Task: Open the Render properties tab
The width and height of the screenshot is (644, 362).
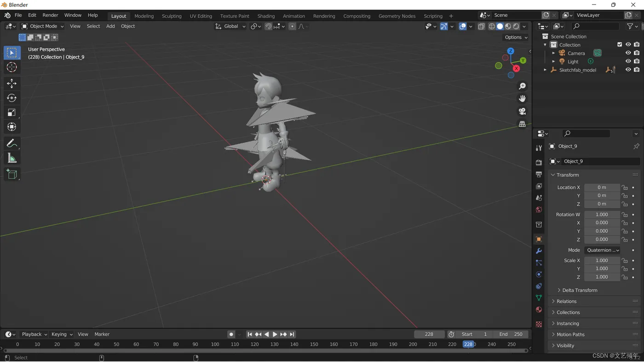Action: tap(539, 163)
